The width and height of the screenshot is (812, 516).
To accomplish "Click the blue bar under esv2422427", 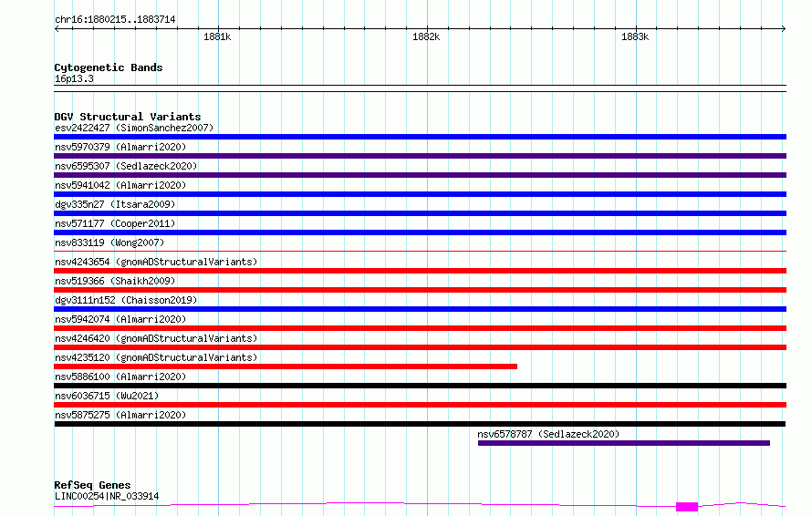I will pos(420,137).
